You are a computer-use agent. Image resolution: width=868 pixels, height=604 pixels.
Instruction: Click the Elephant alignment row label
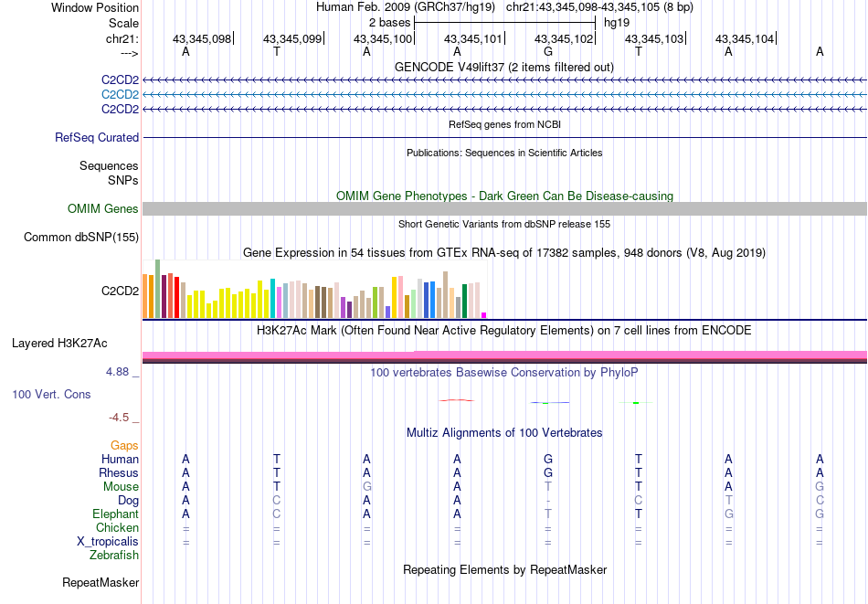click(116, 514)
